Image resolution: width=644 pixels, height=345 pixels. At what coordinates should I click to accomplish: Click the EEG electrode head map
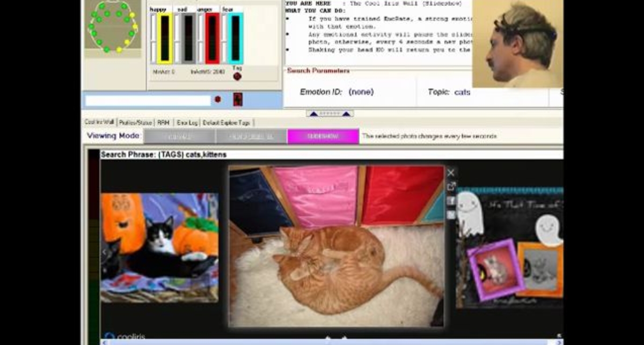112,27
